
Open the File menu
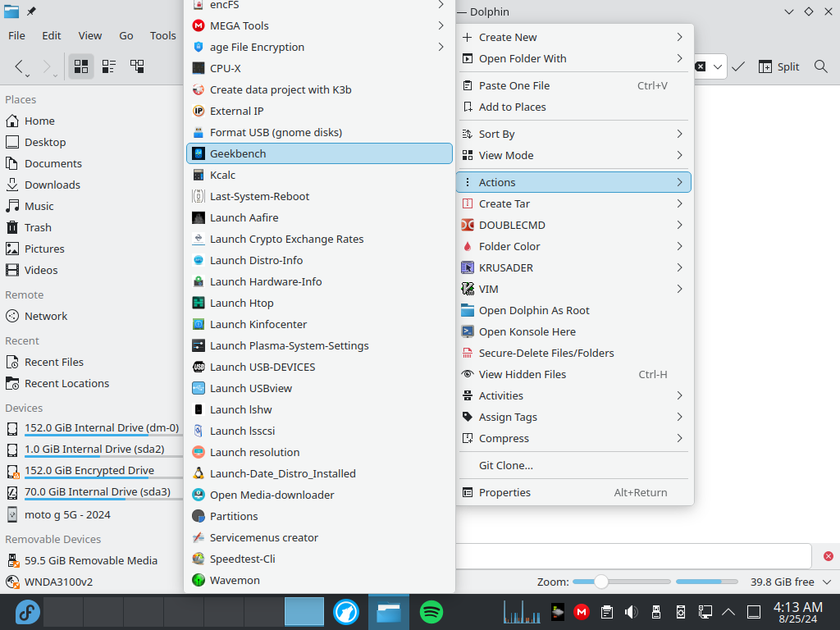[16, 35]
